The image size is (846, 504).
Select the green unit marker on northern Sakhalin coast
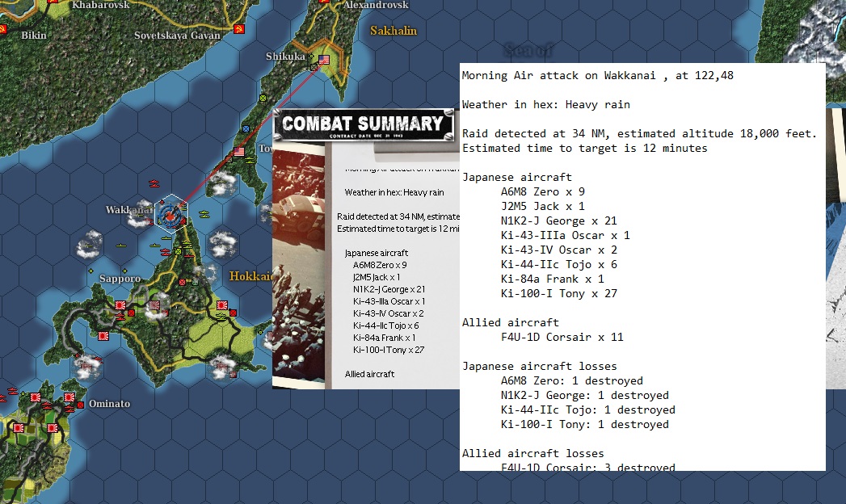(263, 98)
